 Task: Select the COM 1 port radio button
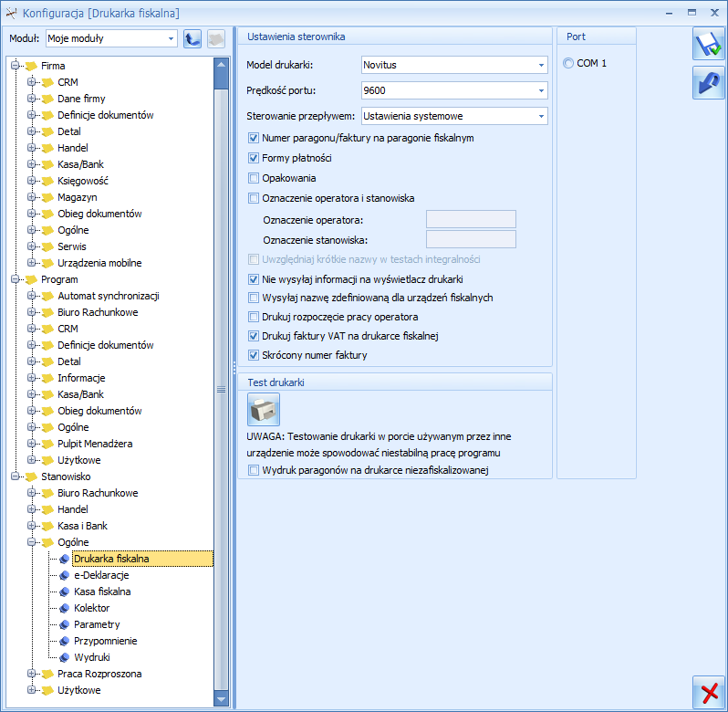click(568, 63)
